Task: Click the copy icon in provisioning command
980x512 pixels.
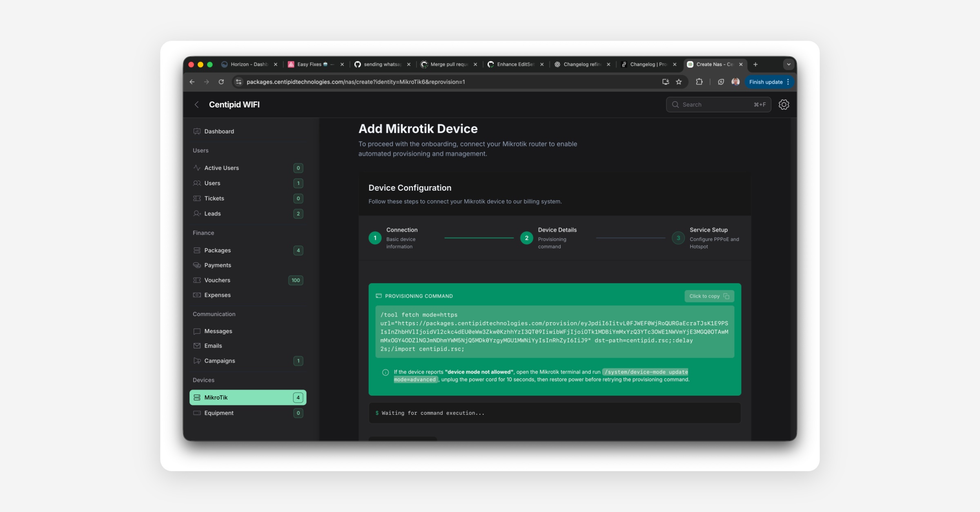Action: pyautogui.click(x=726, y=296)
